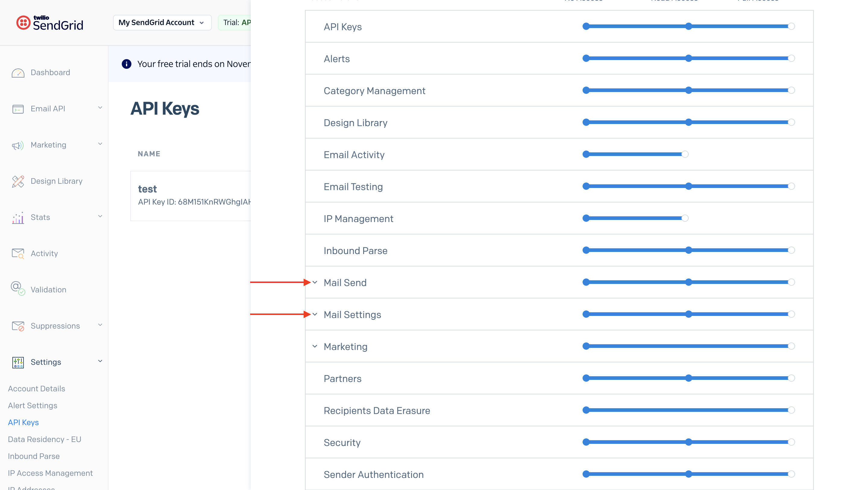
Task: Open Suppressions in the sidebar menu
Action: click(55, 326)
